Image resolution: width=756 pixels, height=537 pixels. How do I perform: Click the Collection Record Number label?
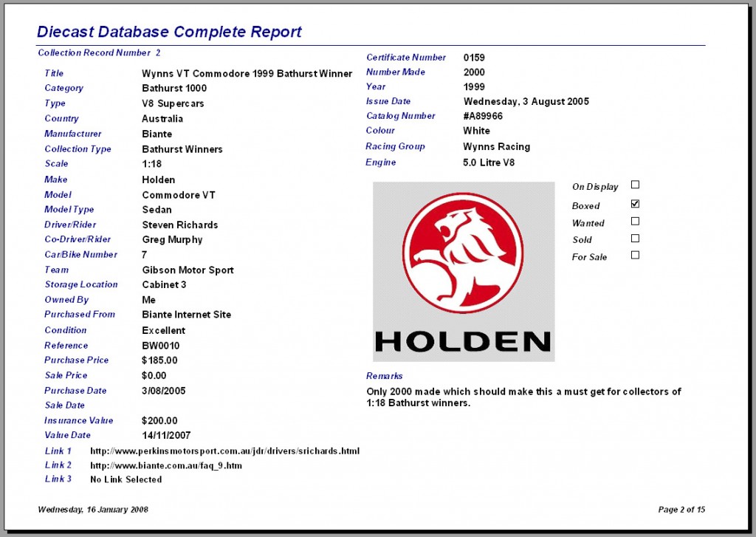(x=94, y=52)
